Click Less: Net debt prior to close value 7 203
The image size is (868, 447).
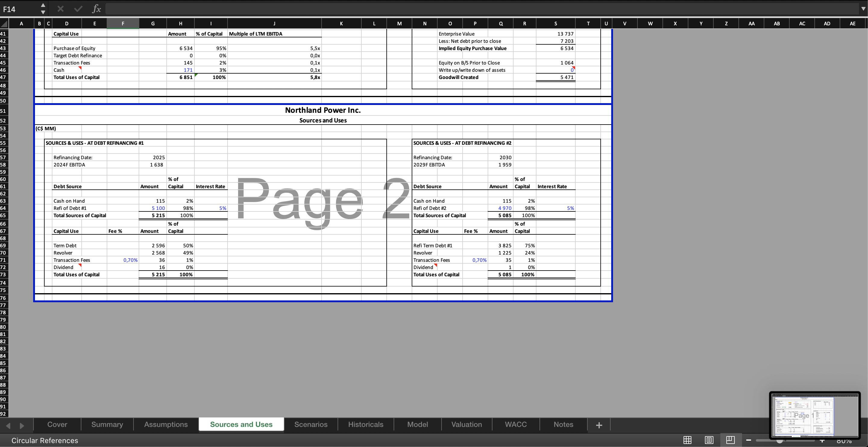tap(567, 41)
